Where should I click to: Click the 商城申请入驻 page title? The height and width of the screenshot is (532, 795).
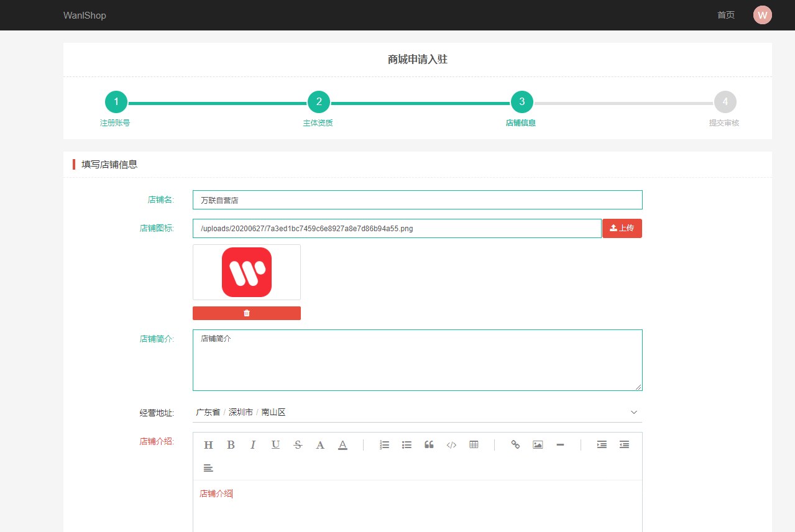tap(418, 60)
